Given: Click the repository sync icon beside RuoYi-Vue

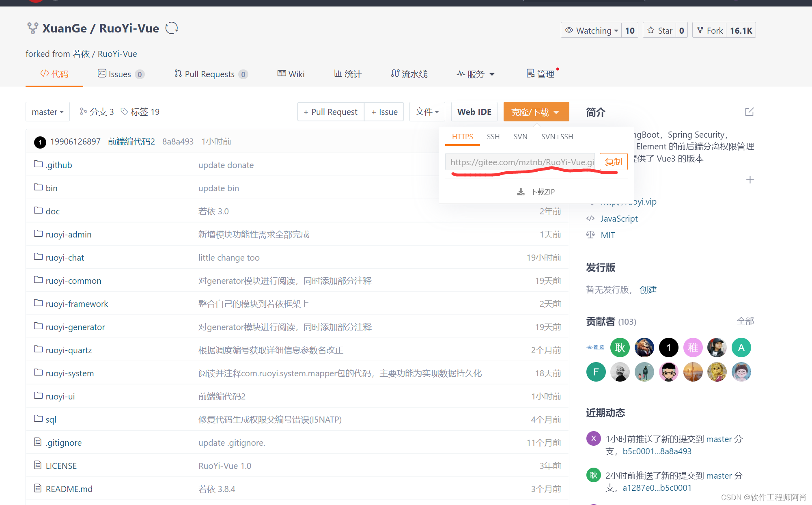Looking at the screenshot, I should pyautogui.click(x=172, y=28).
